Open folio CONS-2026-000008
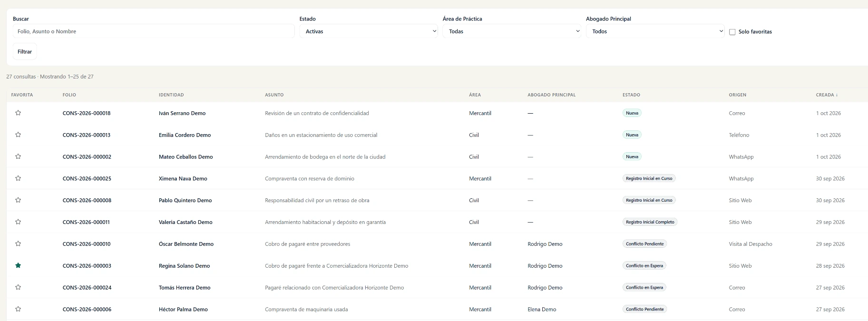This screenshot has width=868, height=321. tap(87, 201)
